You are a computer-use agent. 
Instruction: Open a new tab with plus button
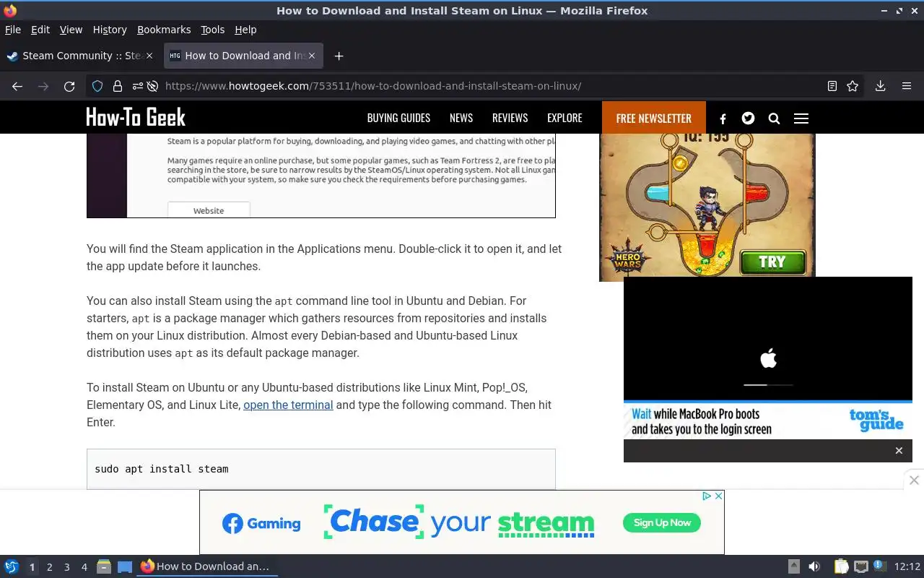339,56
